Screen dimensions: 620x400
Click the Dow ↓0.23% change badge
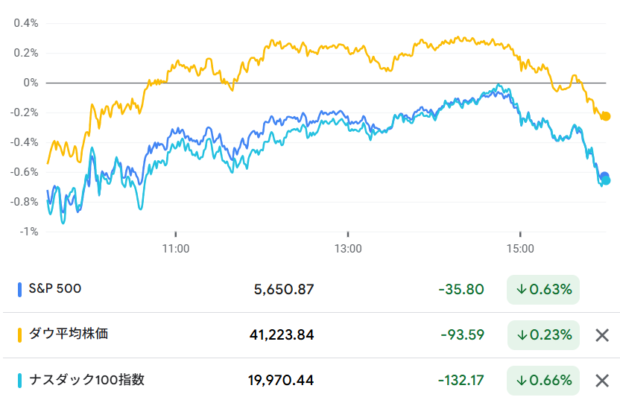point(543,335)
